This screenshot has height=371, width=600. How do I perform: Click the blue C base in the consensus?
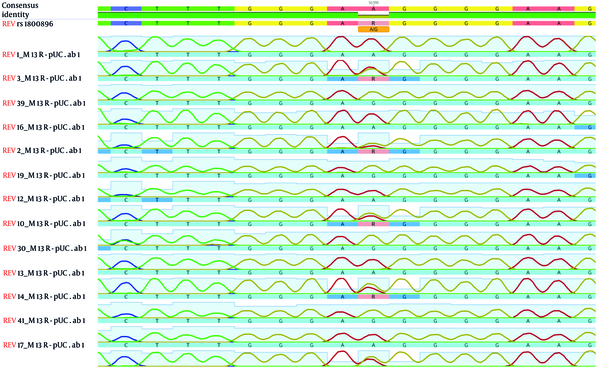[126, 8]
